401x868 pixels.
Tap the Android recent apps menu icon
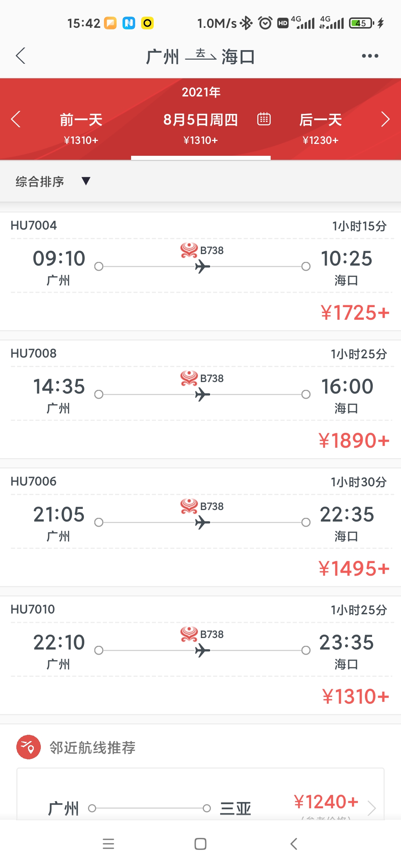click(108, 844)
